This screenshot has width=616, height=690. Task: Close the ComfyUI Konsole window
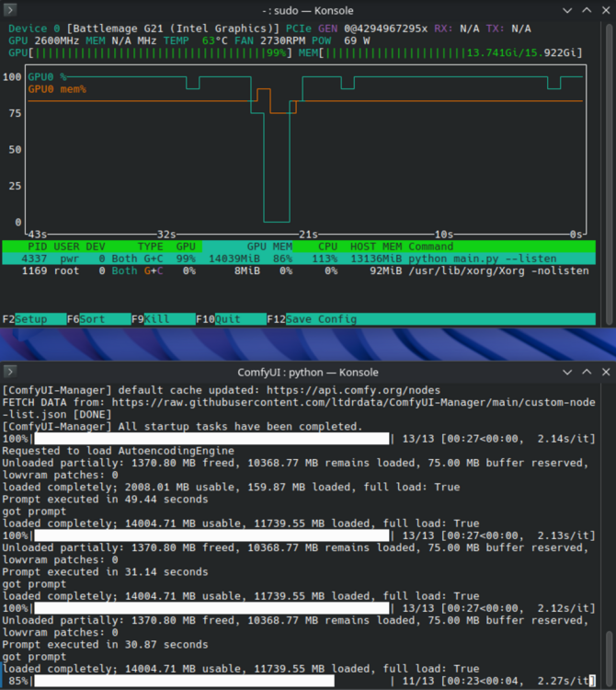coord(606,373)
